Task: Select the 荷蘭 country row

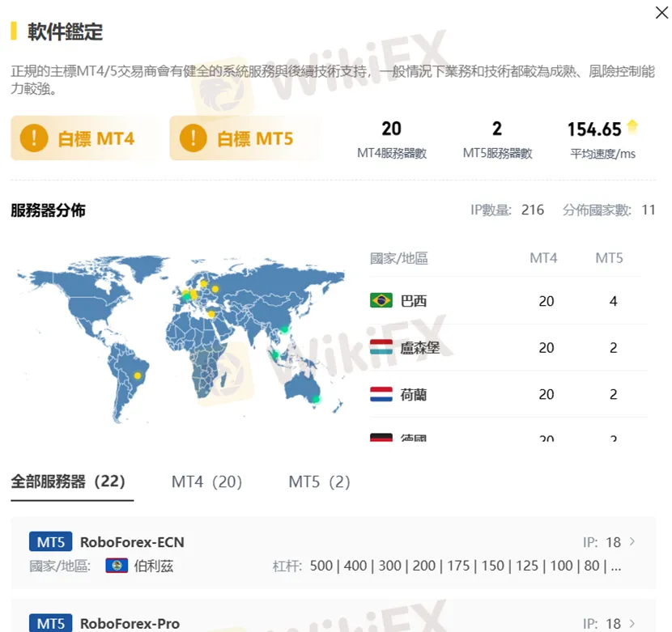Action: (508, 394)
